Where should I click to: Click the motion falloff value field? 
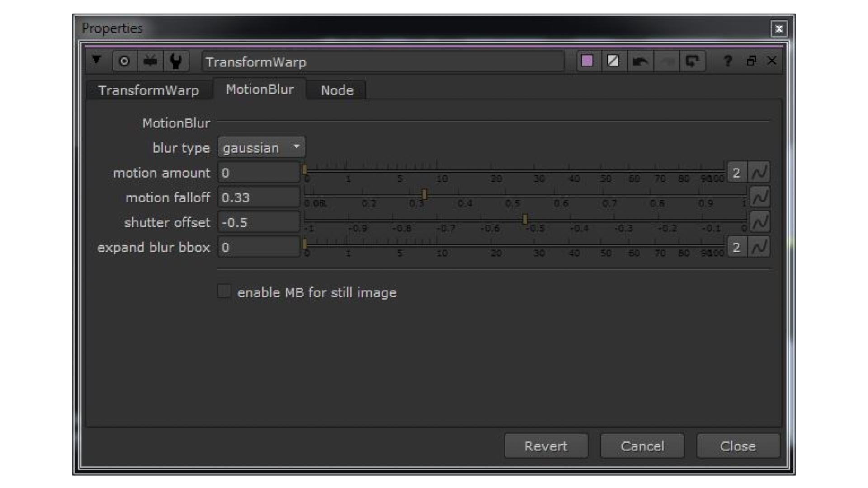(x=258, y=197)
